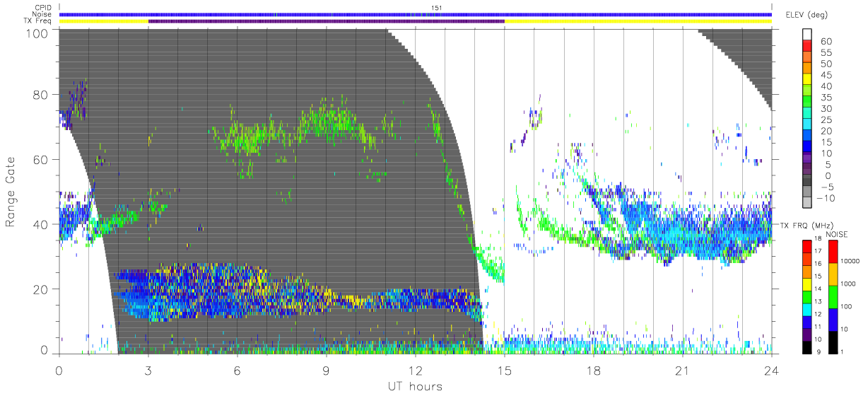This screenshot has height=401, width=868.
Task: Click the CPID value '151'
Action: pyautogui.click(x=435, y=7)
